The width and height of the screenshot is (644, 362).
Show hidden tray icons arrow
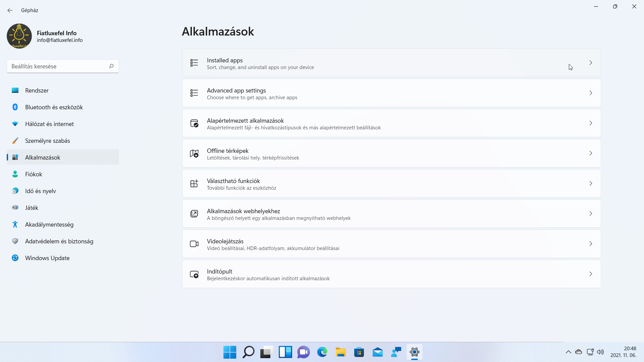point(568,352)
